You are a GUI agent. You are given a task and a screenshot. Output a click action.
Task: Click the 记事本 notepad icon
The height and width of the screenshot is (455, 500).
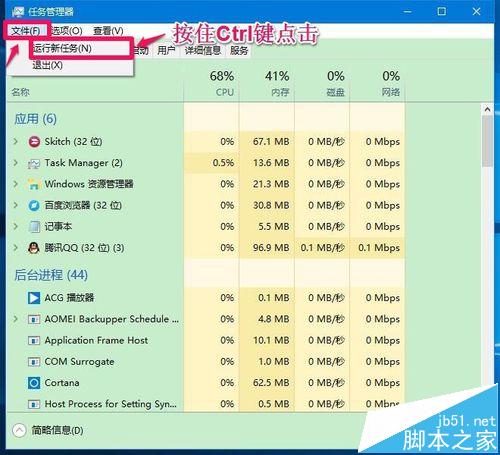[34, 227]
